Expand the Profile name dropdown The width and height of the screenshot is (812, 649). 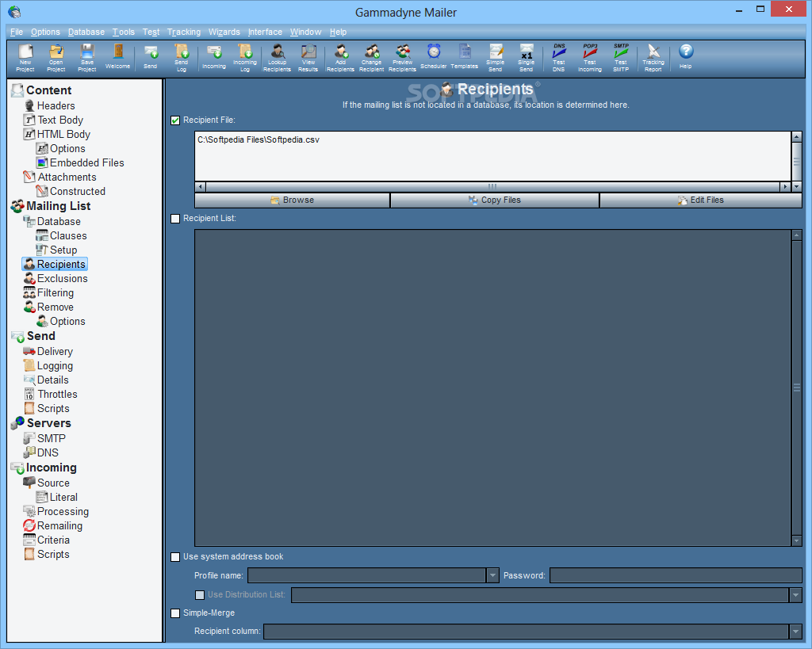(x=492, y=575)
